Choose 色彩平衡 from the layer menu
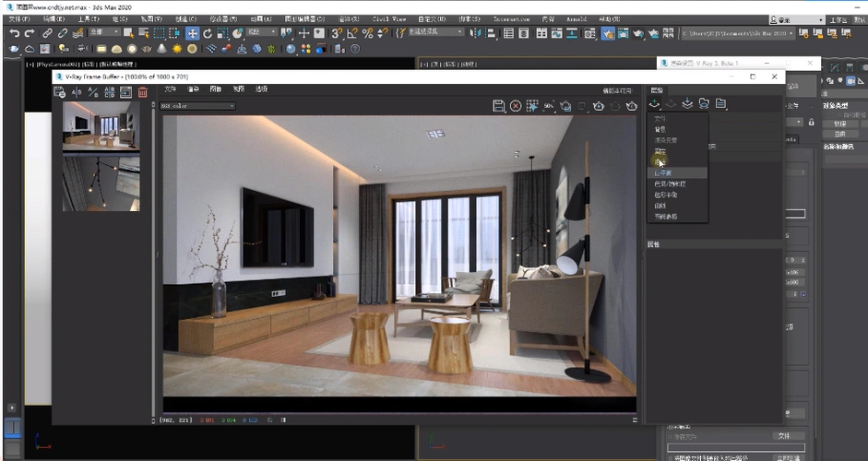The height and width of the screenshot is (461, 868). tap(678, 195)
